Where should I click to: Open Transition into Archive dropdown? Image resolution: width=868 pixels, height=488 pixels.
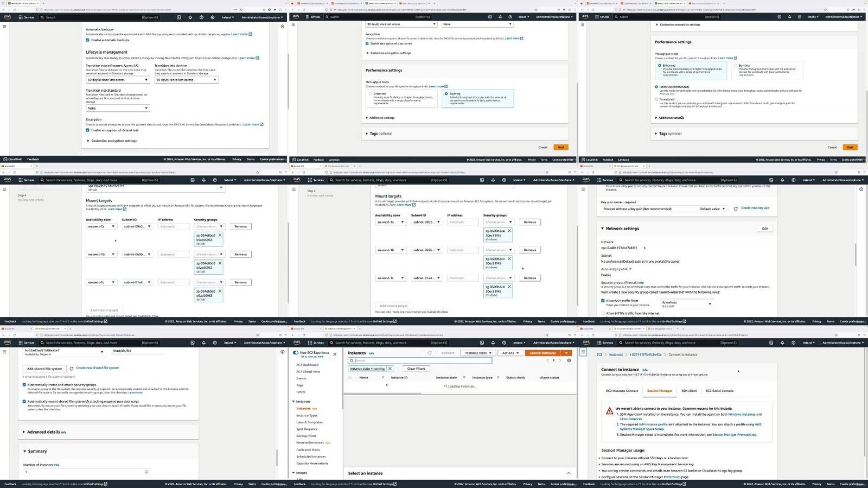pyautogui.click(x=186, y=80)
